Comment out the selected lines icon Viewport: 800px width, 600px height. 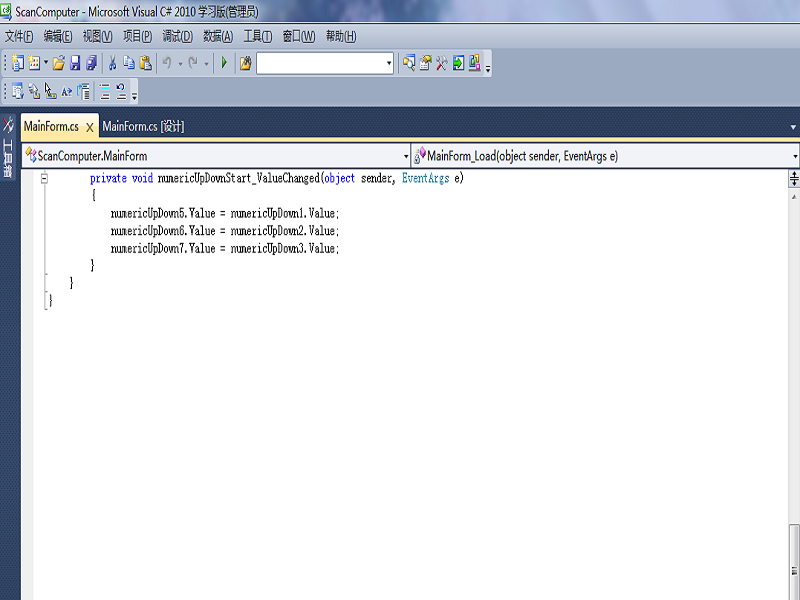105,92
